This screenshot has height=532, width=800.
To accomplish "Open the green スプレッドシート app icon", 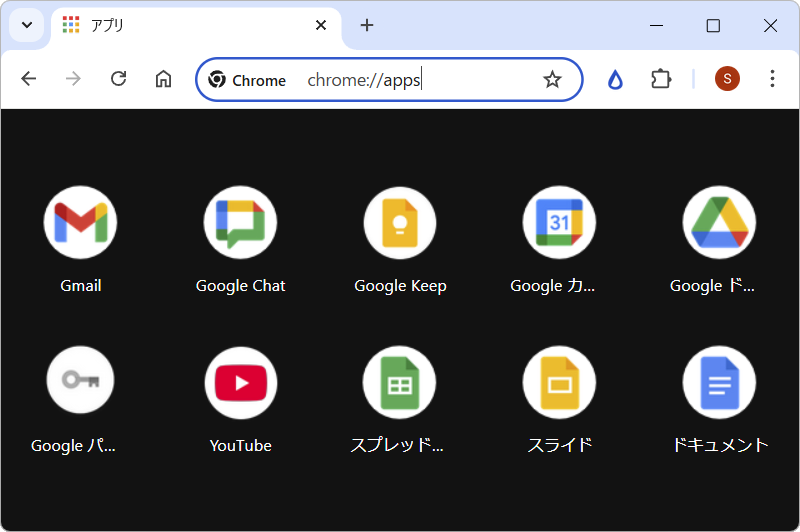I will tap(400, 382).
